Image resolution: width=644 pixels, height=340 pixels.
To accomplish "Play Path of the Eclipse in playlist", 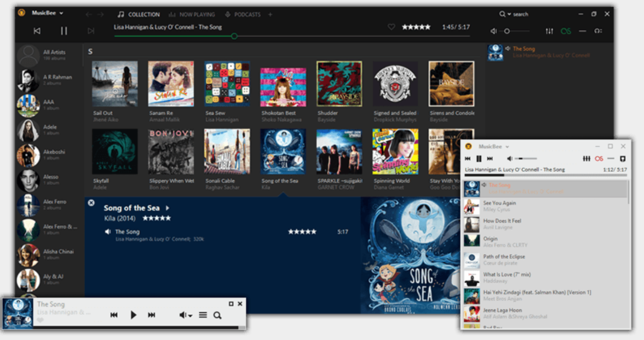I will coord(545,260).
